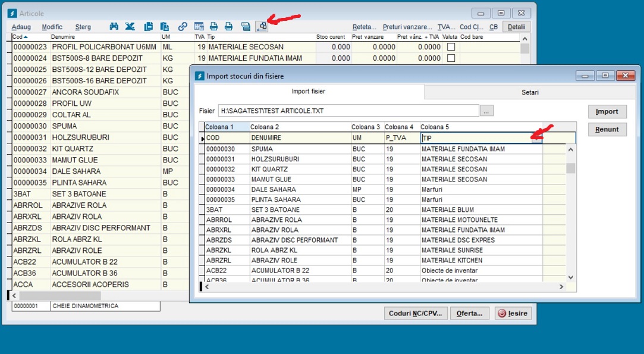The image size is (644, 354).
Task: Select the DENUMIRE mapping cell under Coloana 2
Action: (300, 138)
